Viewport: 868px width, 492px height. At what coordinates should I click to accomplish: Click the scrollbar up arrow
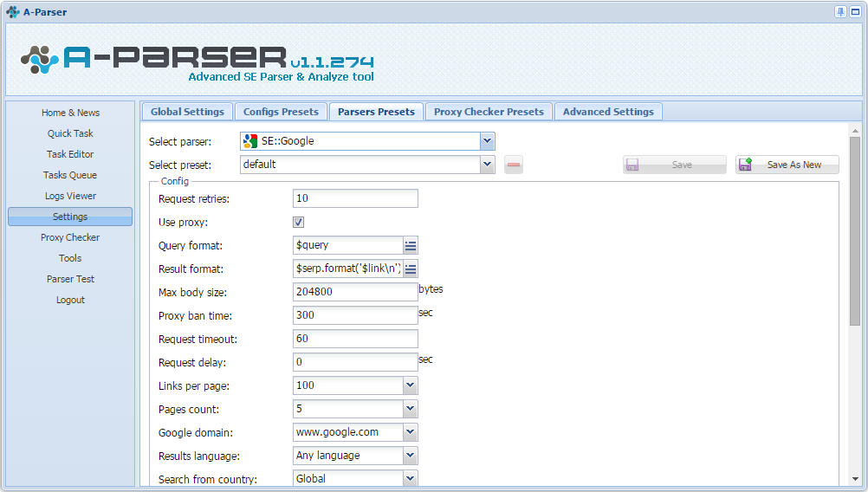tap(855, 131)
